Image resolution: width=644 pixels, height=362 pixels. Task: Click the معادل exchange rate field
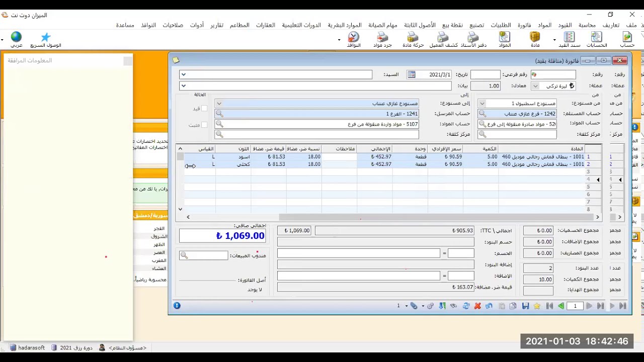pyautogui.click(x=485, y=86)
